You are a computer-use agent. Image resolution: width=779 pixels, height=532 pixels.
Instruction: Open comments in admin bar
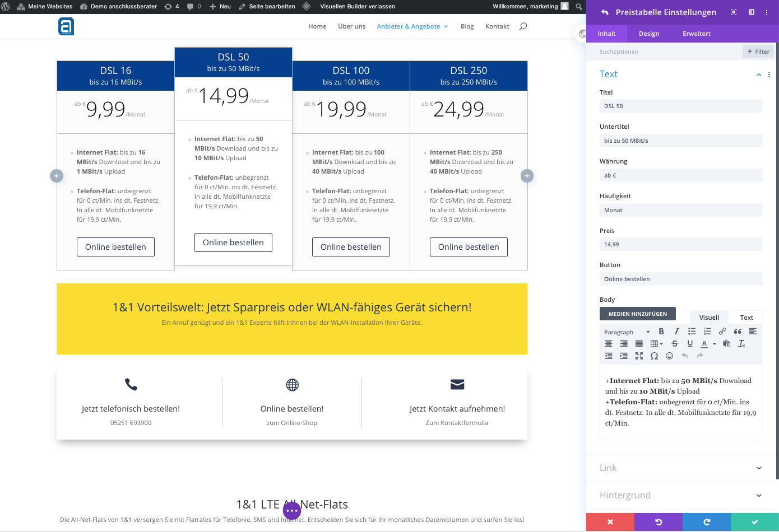[x=194, y=6]
